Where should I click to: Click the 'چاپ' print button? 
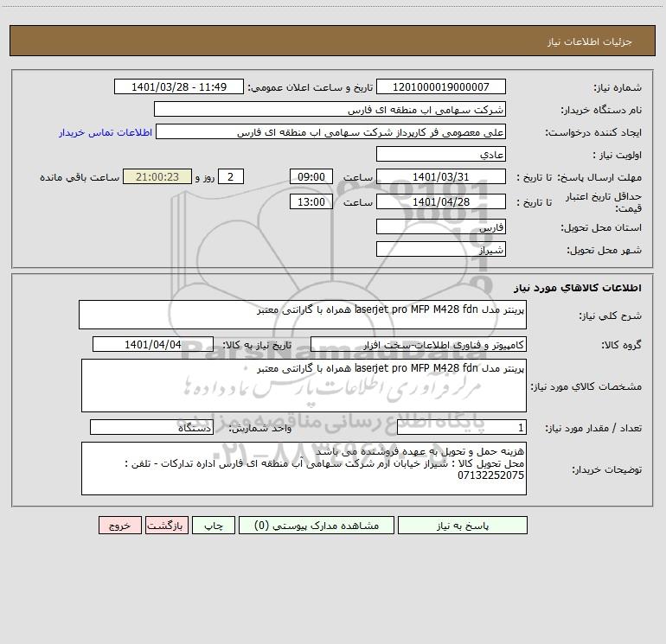214,525
